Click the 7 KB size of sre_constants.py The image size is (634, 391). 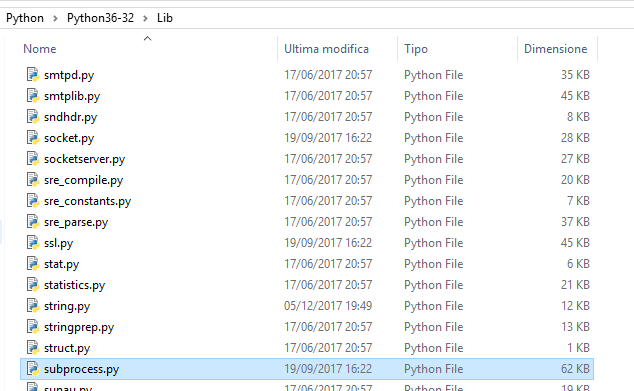(578, 201)
